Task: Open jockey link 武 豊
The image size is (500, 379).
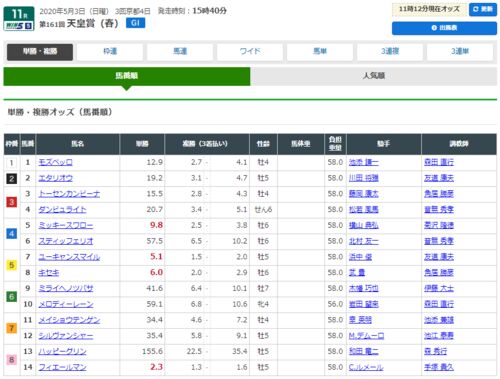Action: point(357,273)
